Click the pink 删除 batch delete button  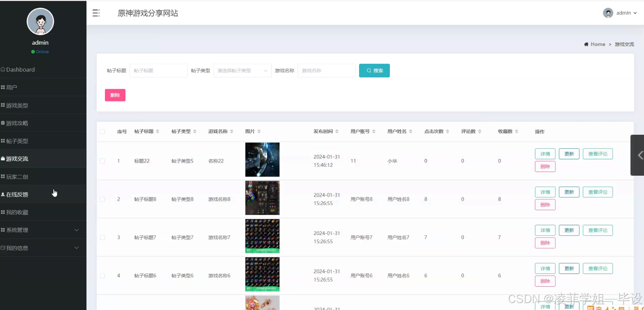pos(115,95)
